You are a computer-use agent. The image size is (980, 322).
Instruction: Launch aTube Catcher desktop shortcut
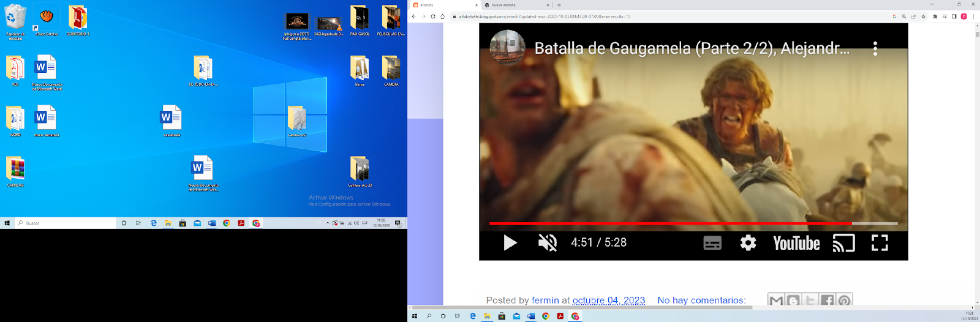pyautogui.click(x=47, y=20)
